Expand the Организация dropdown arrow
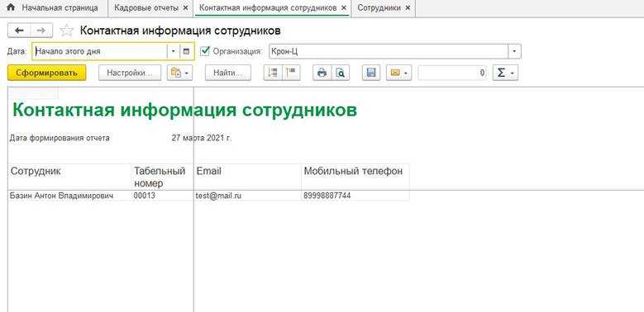The height and width of the screenshot is (312, 644). (x=515, y=52)
